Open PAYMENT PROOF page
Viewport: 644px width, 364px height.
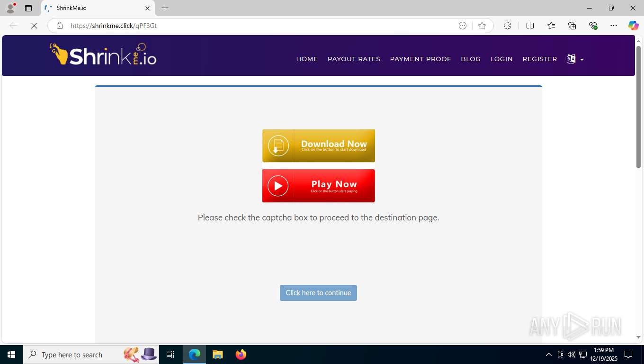(420, 59)
